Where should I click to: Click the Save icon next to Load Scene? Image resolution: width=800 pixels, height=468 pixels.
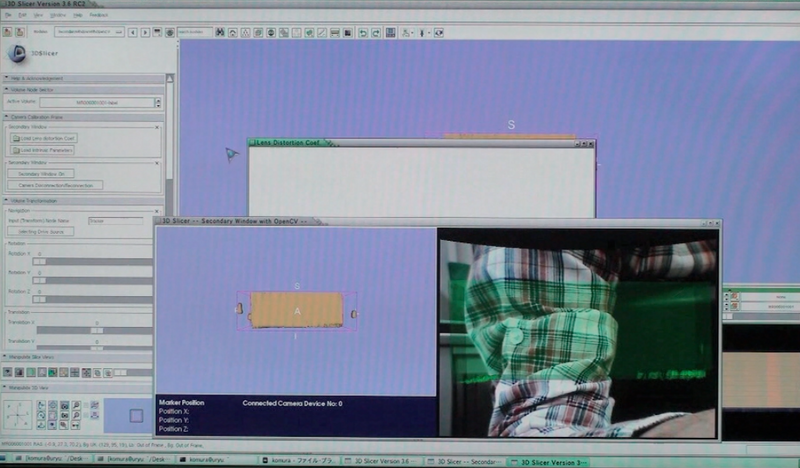tap(20, 32)
